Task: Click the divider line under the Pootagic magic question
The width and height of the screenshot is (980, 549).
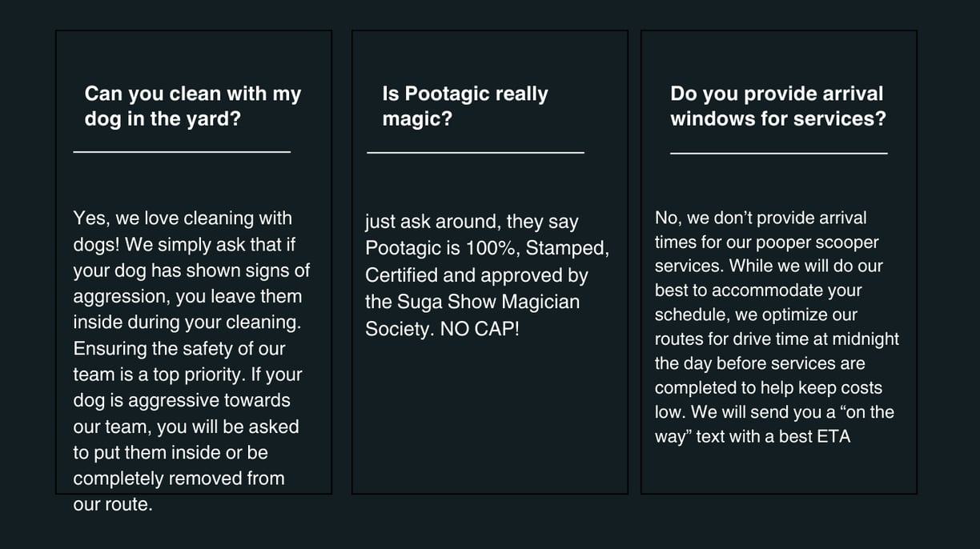Action: pyautogui.click(x=476, y=151)
